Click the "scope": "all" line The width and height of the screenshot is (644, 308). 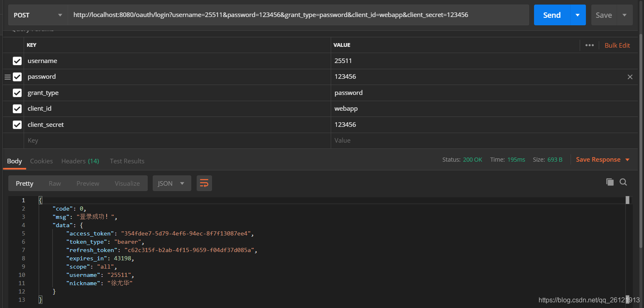click(x=91, y=267)
